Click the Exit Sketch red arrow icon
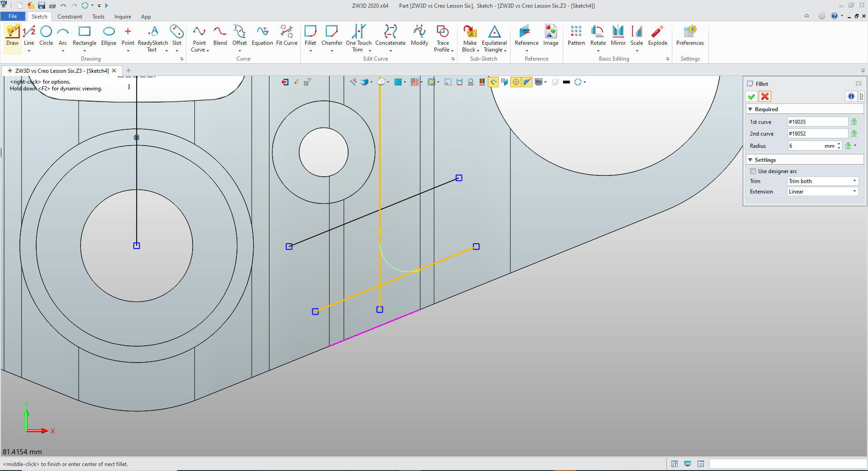Screen dimensions: 868x471 tap(285, 82)
